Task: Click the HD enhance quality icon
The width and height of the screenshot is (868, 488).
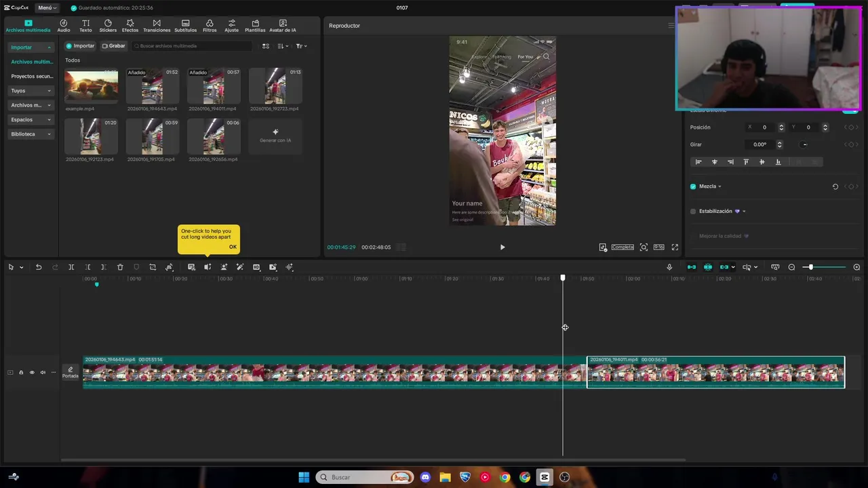Action: click(x=256, y=267)
